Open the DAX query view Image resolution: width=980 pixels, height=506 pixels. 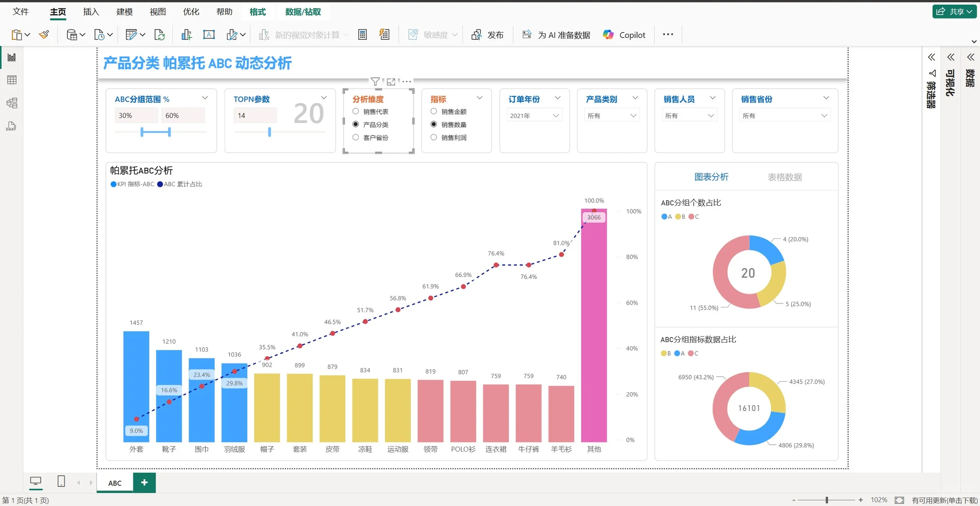coord(11,126)
